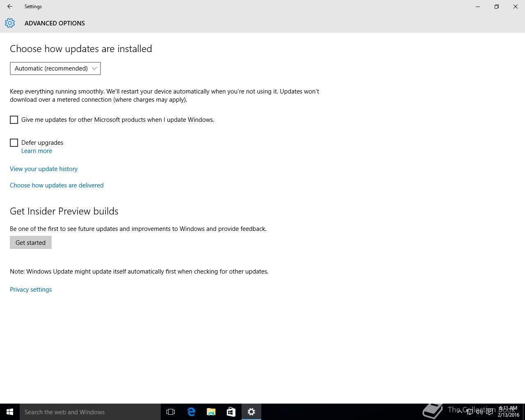
Task: Open the Windows Store taskbar icon
Action: tap(231, 412)
